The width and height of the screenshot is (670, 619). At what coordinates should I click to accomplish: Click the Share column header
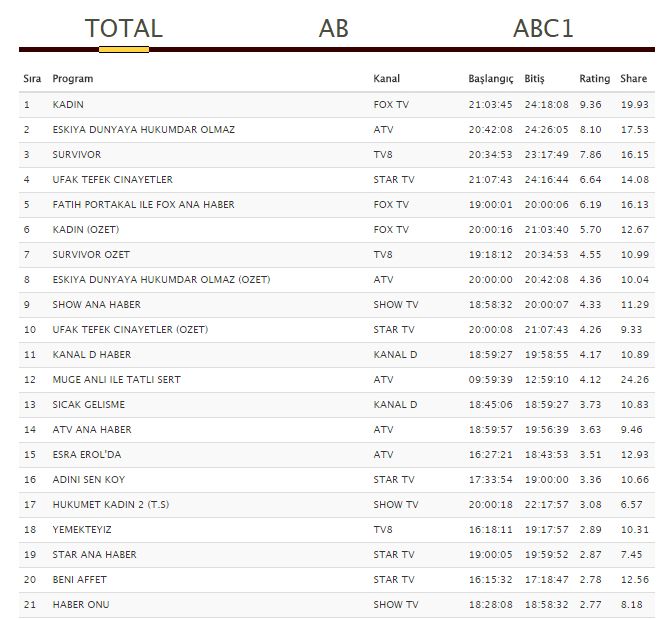point(633,79)
